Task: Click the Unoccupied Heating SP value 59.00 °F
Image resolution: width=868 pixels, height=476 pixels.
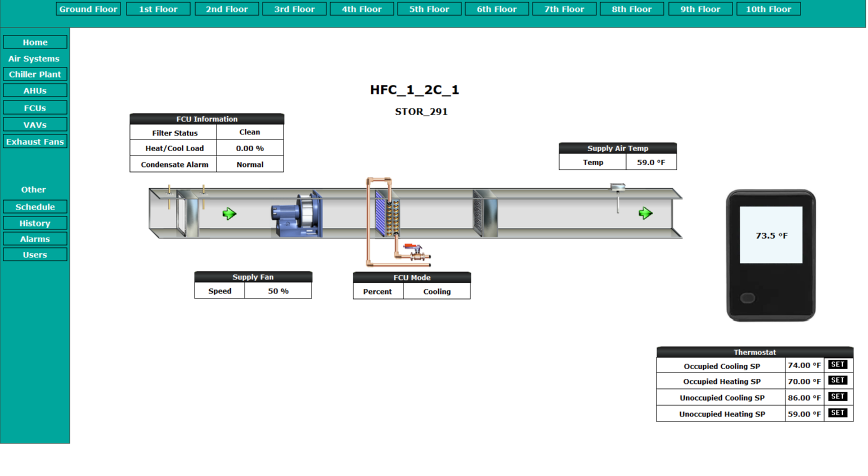Action: [x=804, y=414]
